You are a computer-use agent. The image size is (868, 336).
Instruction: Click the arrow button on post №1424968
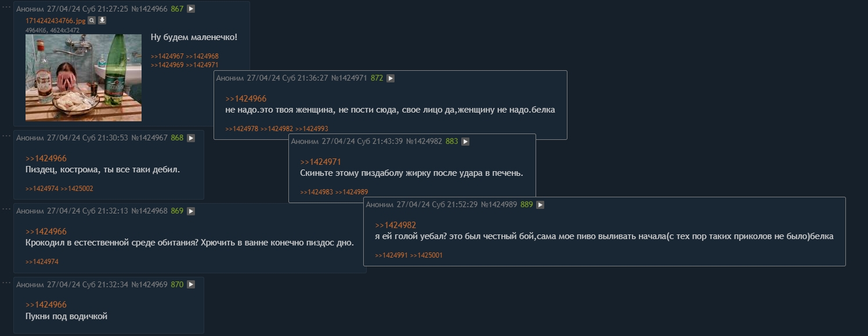[191, 211]
